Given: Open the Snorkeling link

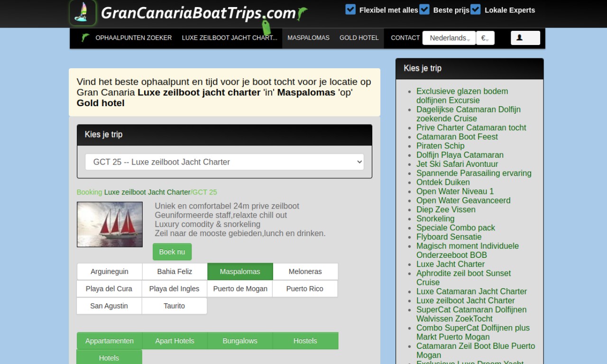Looking at the screenshot, I should pos(435,218).
